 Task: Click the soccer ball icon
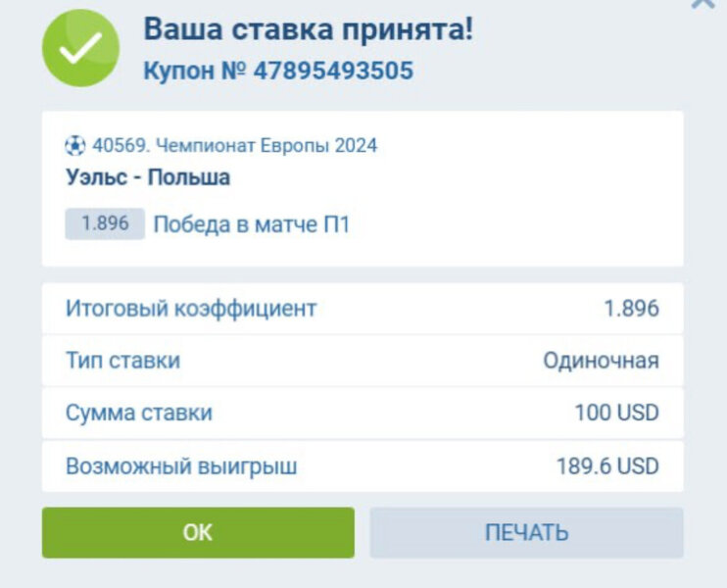pos(75,146)
